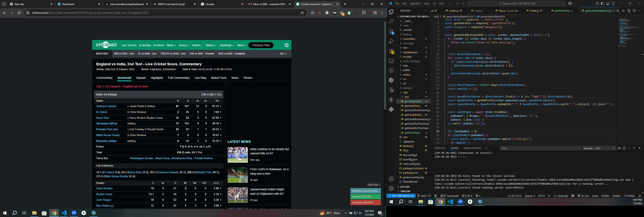
Task: Open the Remote - SSH output channel dropdown
Action: click(599, 148)
